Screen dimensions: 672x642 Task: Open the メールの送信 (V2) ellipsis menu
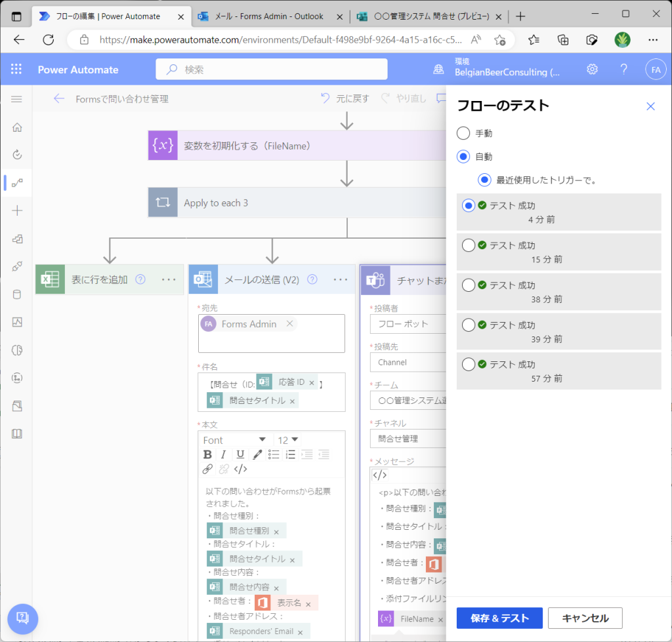point(341,279)
